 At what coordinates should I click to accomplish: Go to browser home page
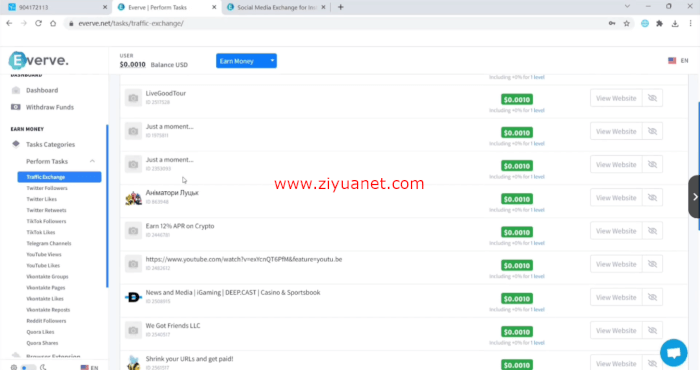pyautogui.click(x=53, y=23)
